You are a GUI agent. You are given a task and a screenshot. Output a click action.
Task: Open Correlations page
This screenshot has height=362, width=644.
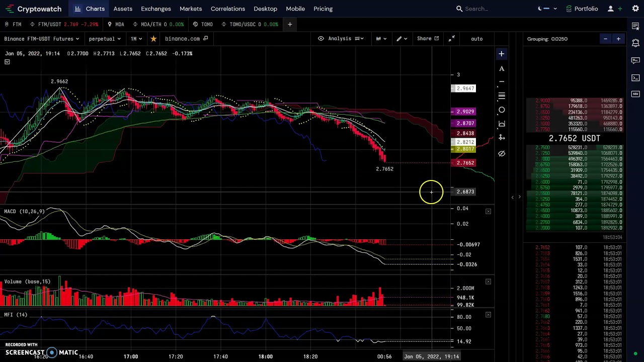[x=228, y=9]
